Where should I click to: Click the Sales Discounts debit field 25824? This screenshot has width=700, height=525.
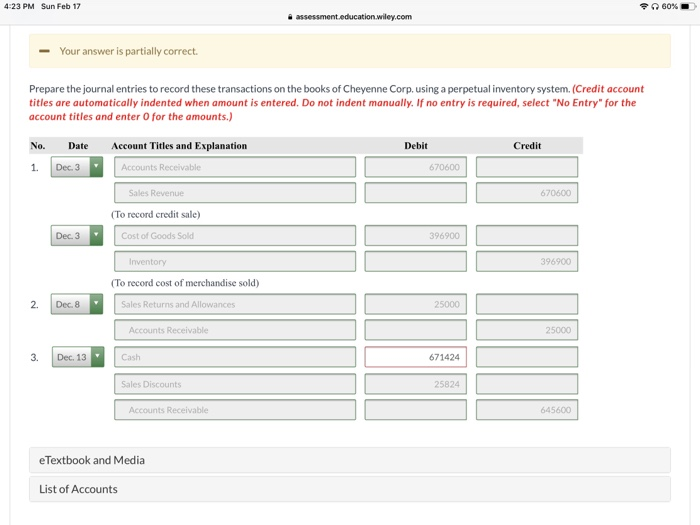[416, 384]
